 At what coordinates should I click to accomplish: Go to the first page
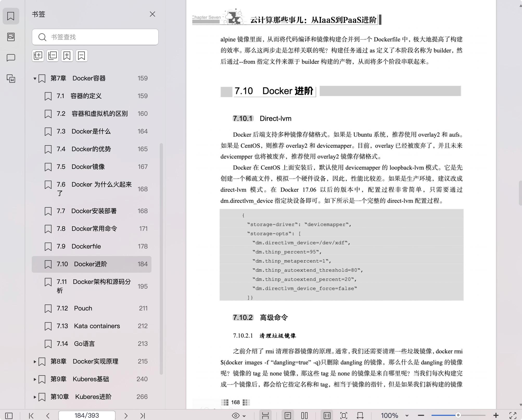(x=31, y=416)
